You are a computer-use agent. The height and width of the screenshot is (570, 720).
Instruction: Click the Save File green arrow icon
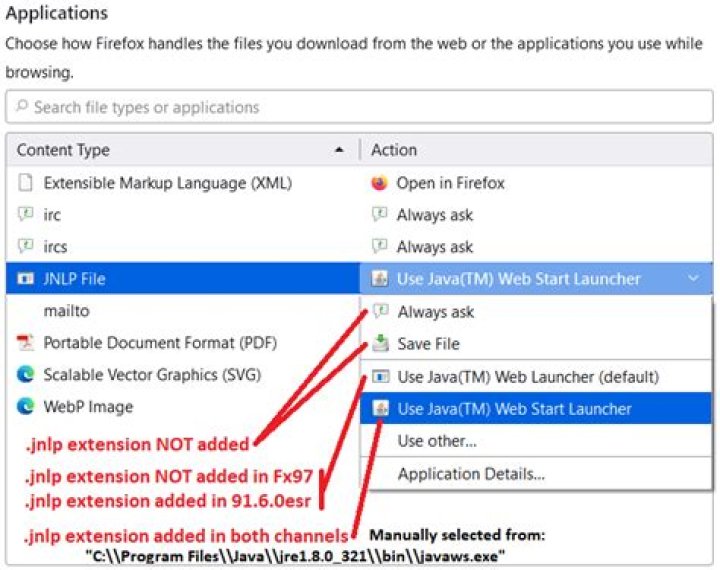coord(379,344)
